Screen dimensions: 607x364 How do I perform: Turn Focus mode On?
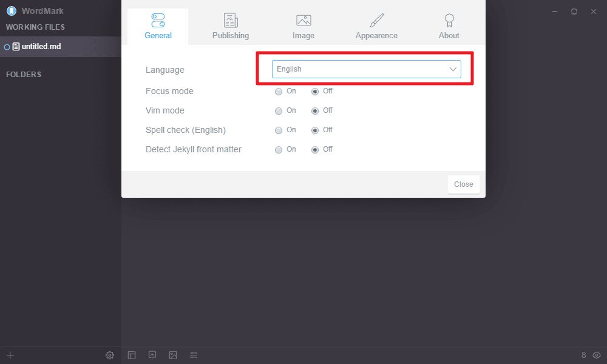coord(279,92)
